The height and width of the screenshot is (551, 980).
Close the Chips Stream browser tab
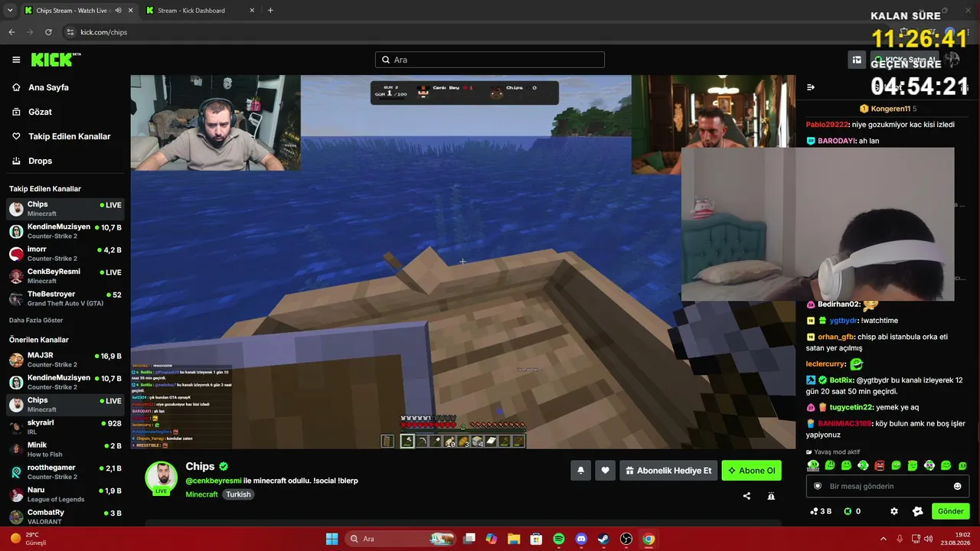pyautogui.click(x=130, y=11)
